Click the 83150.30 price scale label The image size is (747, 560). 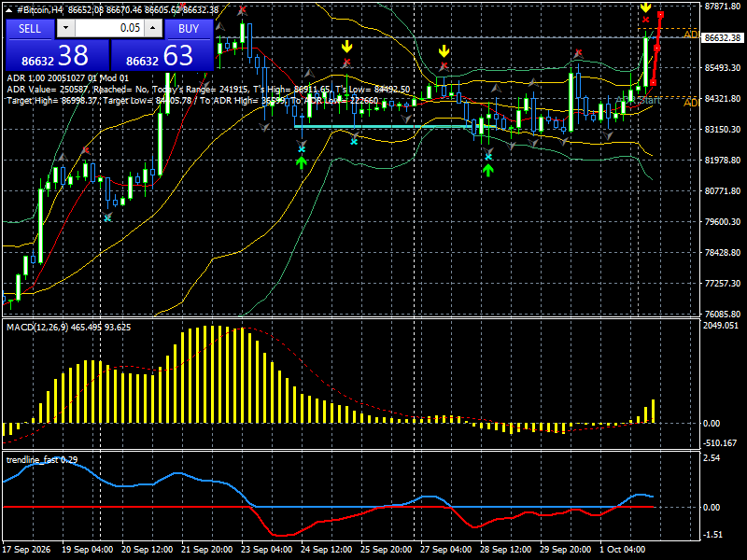722,130
